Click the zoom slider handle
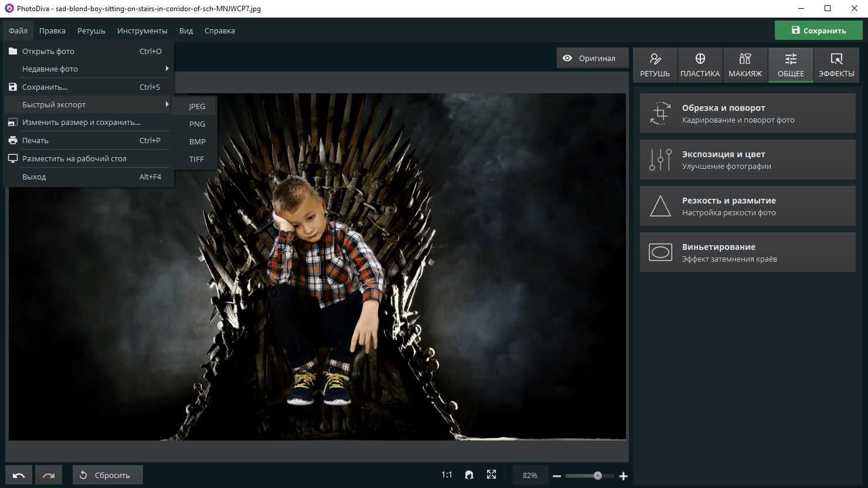The height and width of the screenshot is (488, 868). (597, 476)
